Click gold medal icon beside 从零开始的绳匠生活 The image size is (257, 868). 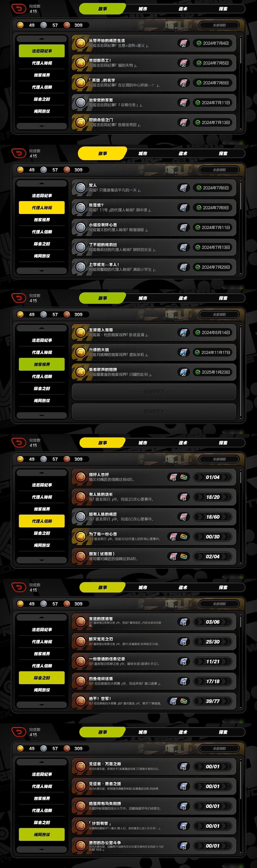[81, 43]
